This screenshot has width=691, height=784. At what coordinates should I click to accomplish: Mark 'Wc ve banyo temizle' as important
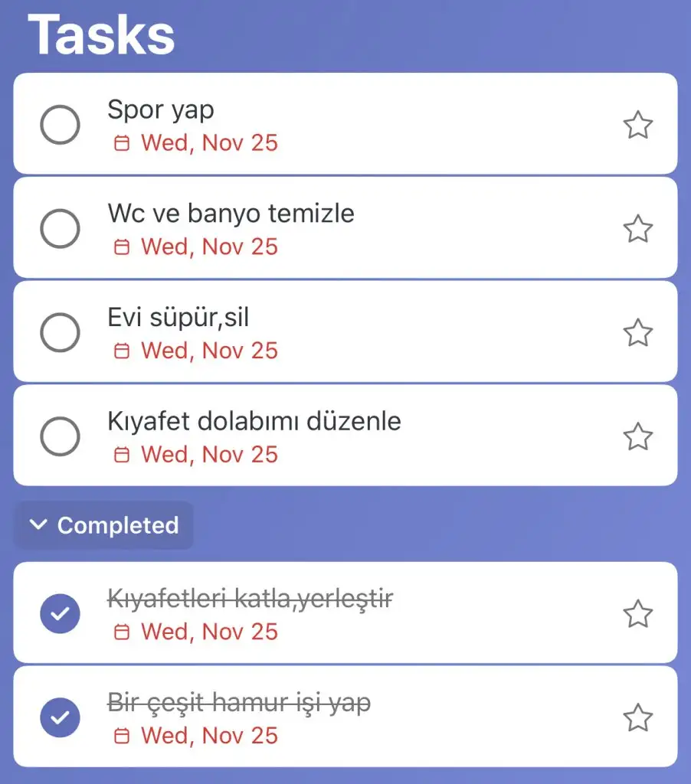(637, 229)
